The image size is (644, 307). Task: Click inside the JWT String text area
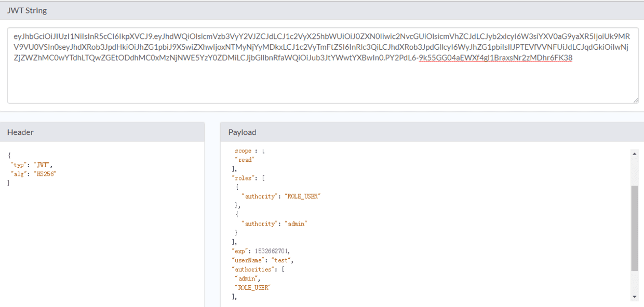coord(323,65)
